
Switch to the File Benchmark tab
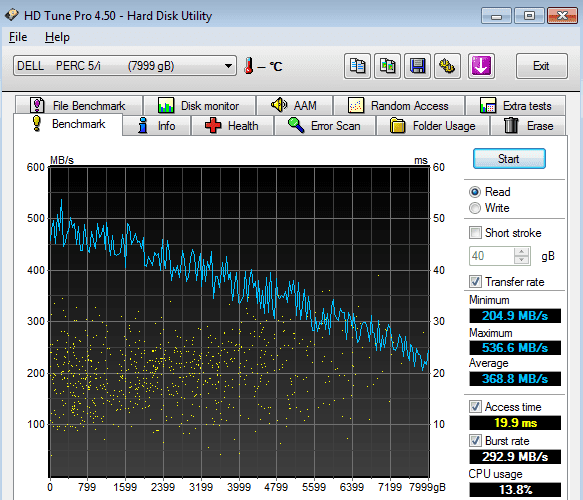pyautogui.click(x=79, y=106)
